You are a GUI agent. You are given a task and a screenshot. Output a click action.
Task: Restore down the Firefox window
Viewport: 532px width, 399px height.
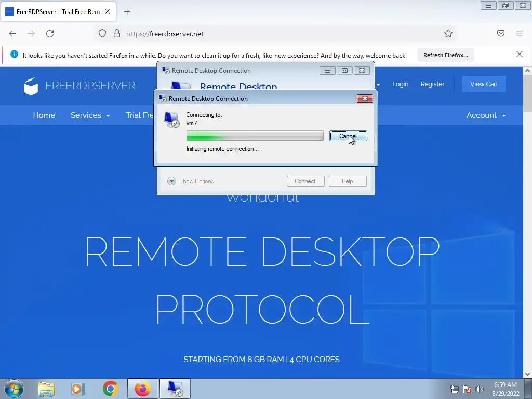[x=506, y=6]
